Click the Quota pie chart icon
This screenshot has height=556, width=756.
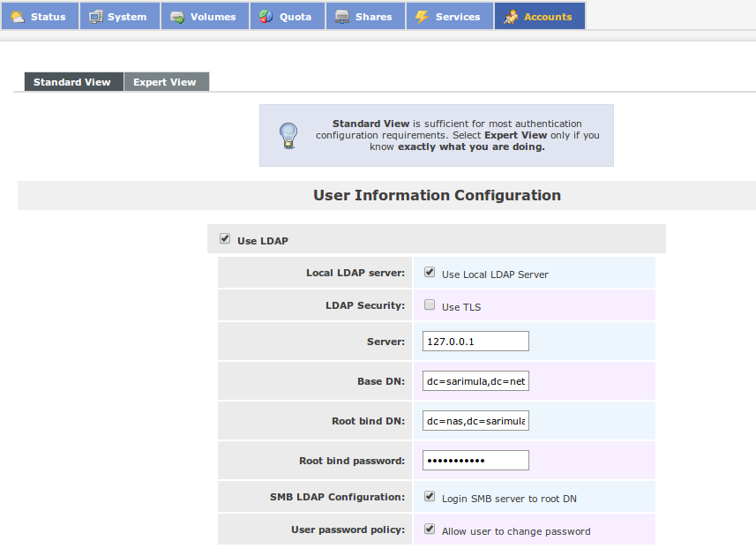point(266,17)
